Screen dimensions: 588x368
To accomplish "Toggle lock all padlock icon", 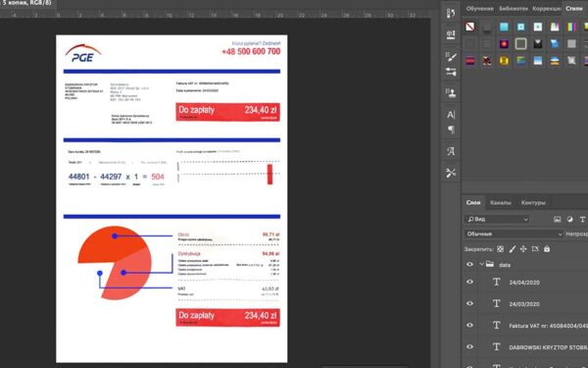I will click(x=547, y=249).
